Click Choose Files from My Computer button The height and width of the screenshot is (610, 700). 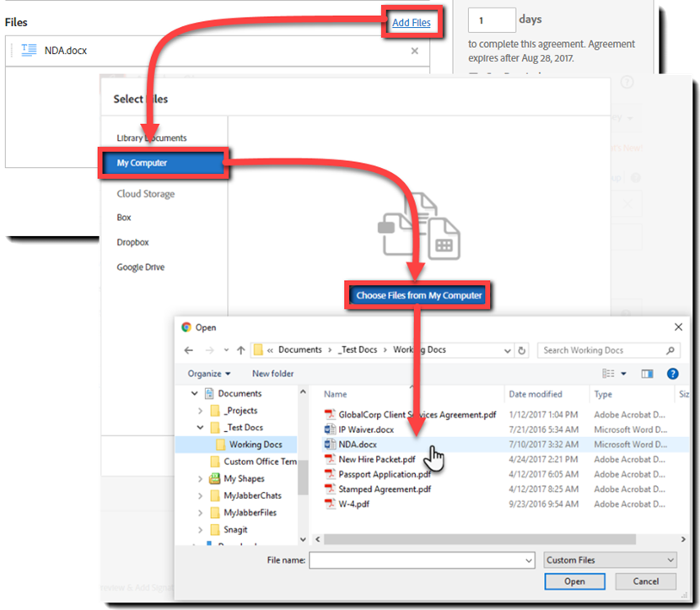pyautogui.click(x=418, y=295)
